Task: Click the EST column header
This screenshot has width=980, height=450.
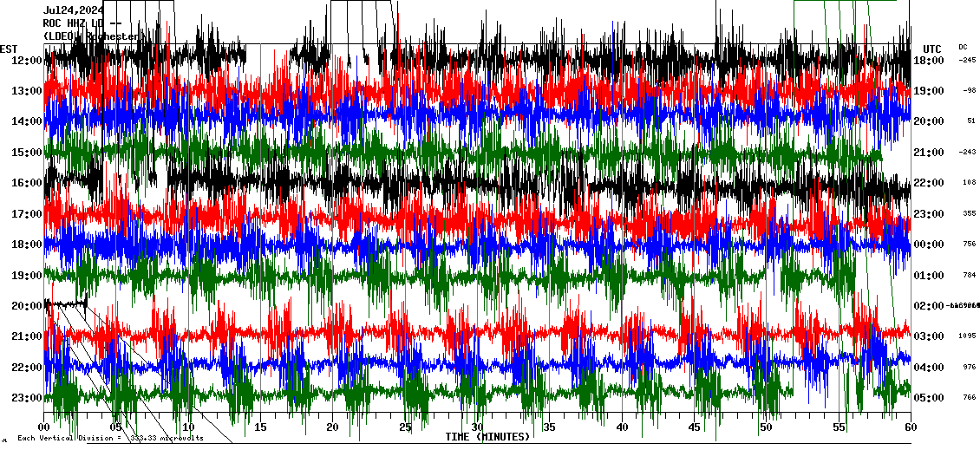Action: coord(9,49)
